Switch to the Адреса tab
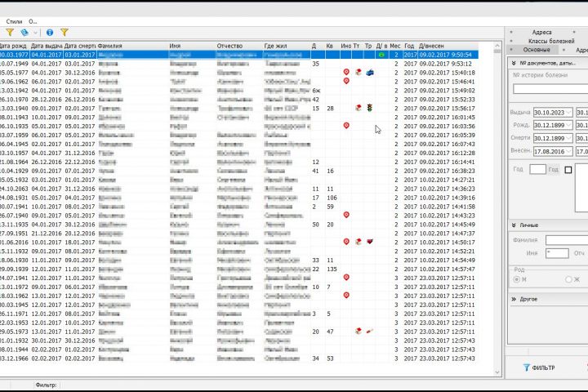588x392 pixels. (541, 33)
